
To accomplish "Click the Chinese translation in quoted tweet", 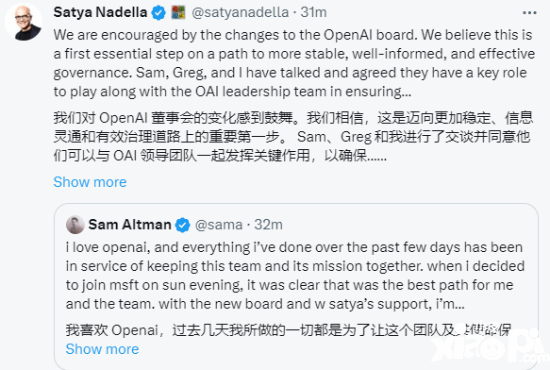I will click(288, 330).
